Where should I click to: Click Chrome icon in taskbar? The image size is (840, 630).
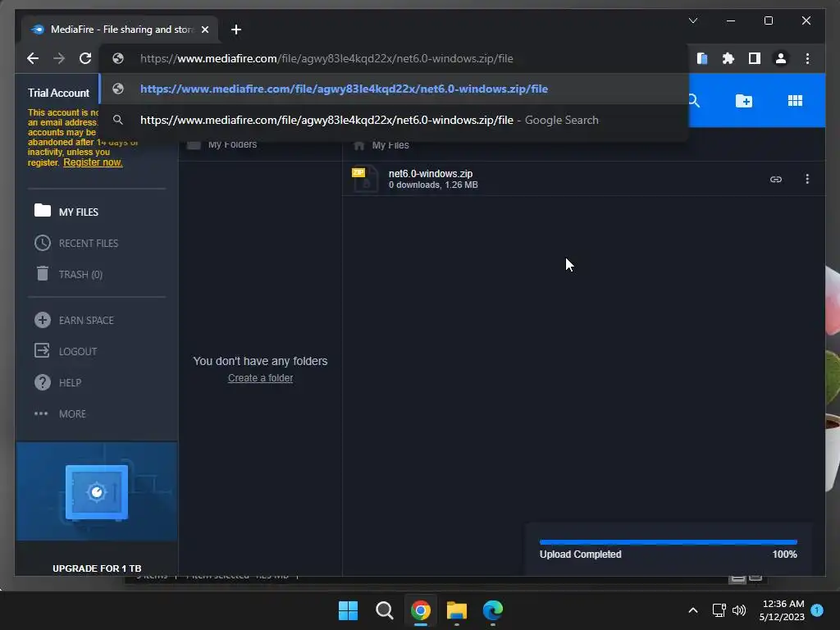[421, 610]
